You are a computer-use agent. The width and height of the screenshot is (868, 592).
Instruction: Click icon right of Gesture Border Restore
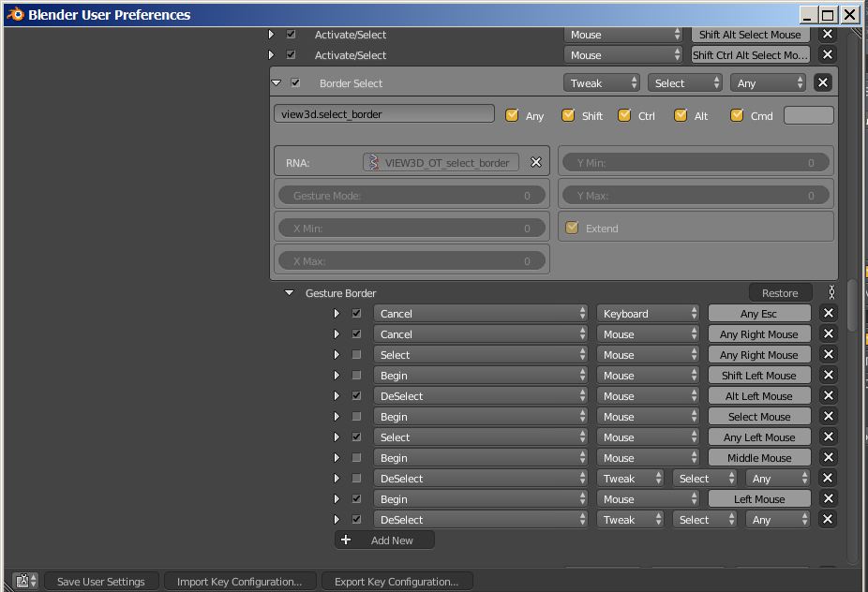831,292
